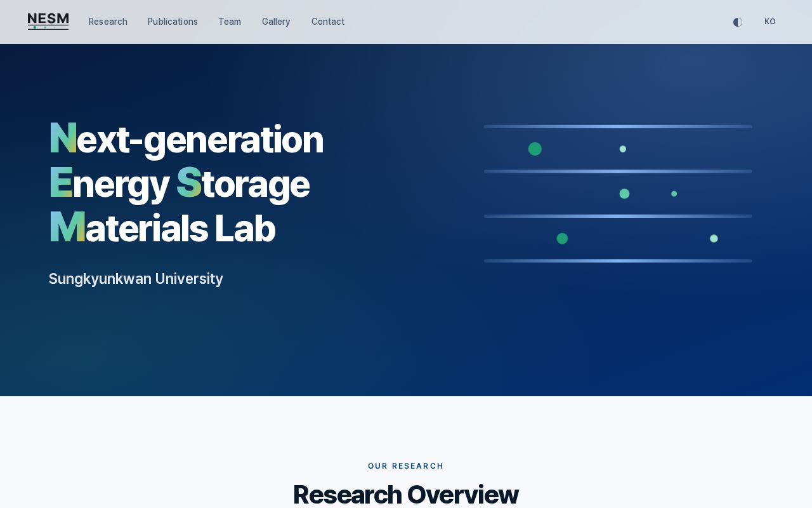Click the NESM logo in the header
This screenshot has width=812, height=508.
click(48, 22)
